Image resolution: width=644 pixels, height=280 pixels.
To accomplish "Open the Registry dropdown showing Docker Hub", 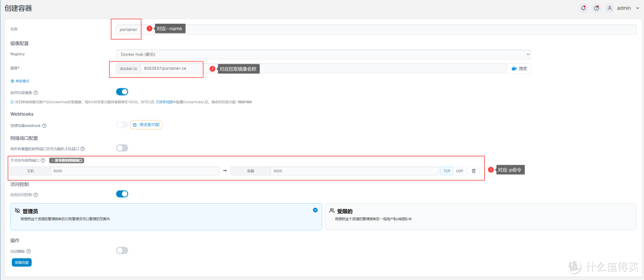I will (x=323, y=54).
